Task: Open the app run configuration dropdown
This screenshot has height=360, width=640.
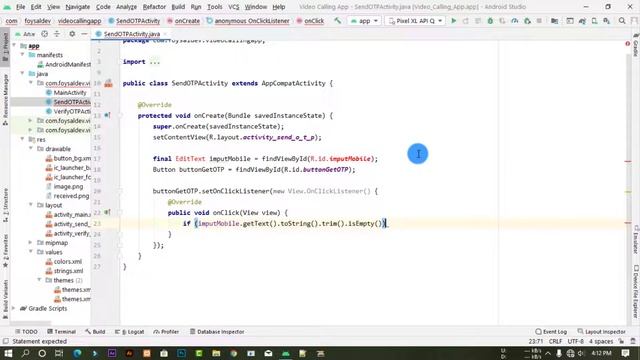Action: tap(364, 21)
